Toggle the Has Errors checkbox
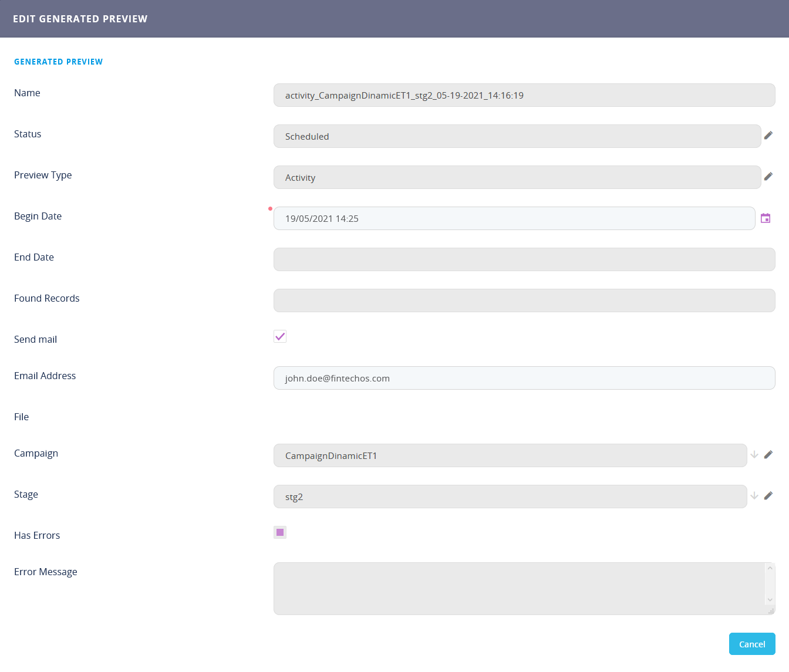 coord(280,532)
